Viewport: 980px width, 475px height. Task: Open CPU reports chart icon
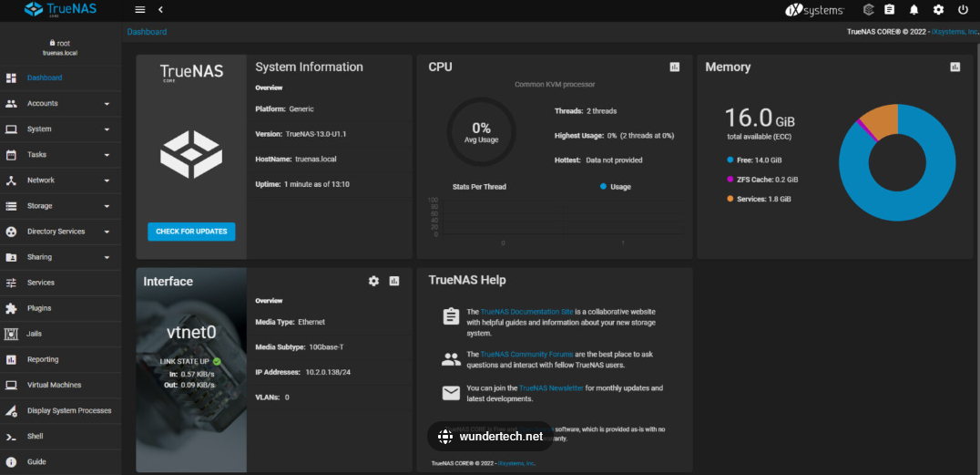(675, 67)
